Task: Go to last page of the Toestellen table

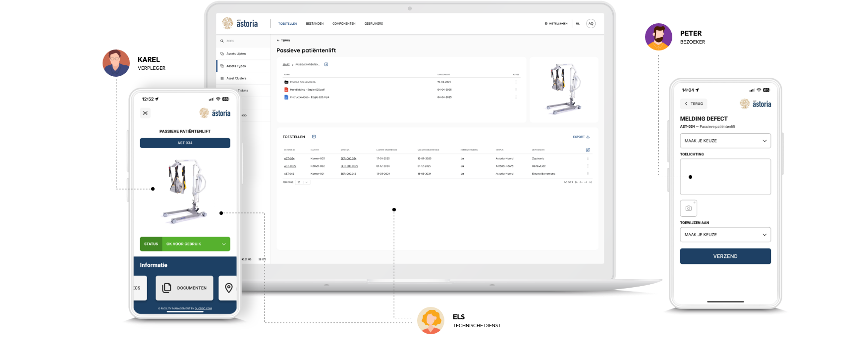Action: coord(590,182)
